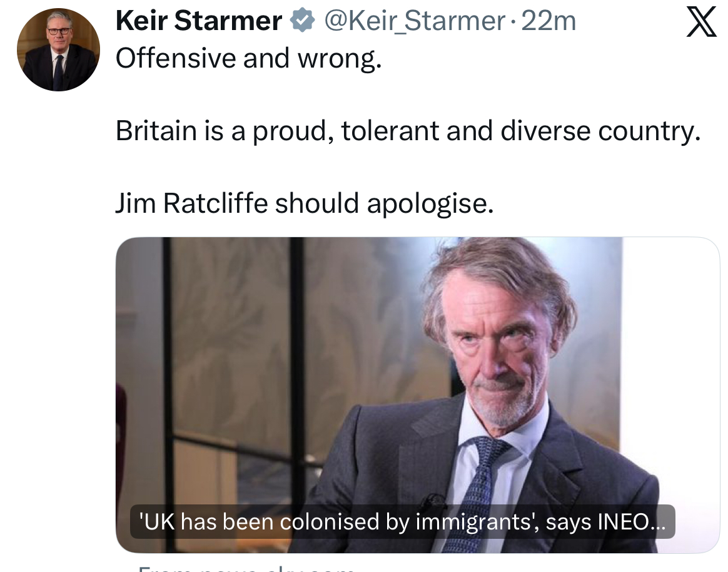Click the "Britain is a proud, tolerant" sentence
This screenshot has width=728, height=572.
(x=407, y=131)
